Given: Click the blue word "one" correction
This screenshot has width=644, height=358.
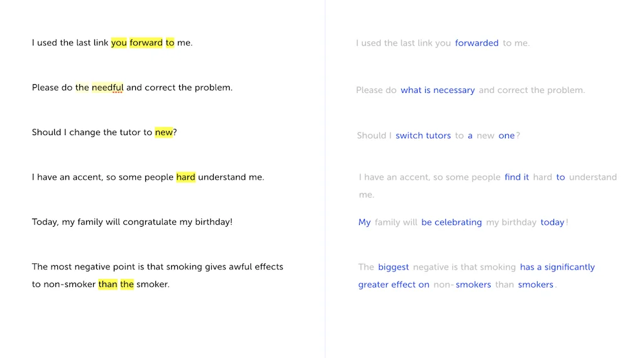Looking at the screenshot, I should [506, 136].
